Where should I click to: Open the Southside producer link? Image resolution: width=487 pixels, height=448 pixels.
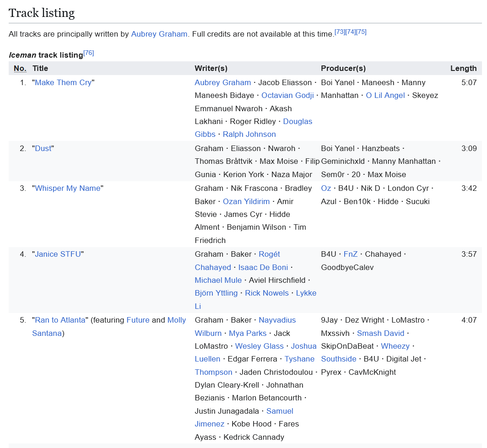coord(339,359)
